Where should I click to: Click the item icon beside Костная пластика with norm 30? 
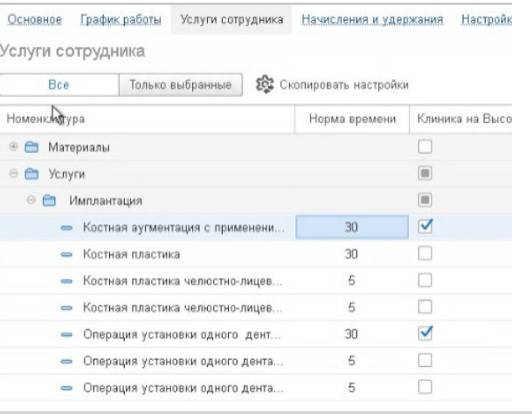[67, 254]
